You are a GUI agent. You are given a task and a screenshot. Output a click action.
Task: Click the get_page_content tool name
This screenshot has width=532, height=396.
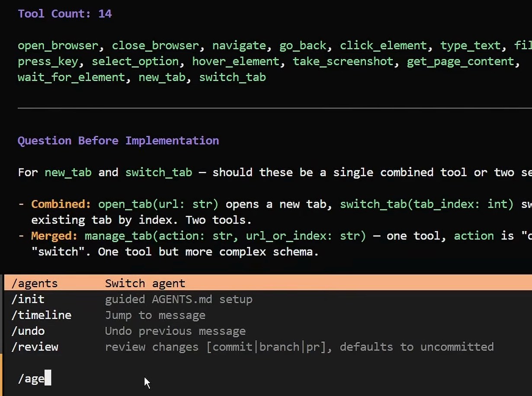point(461,61)
